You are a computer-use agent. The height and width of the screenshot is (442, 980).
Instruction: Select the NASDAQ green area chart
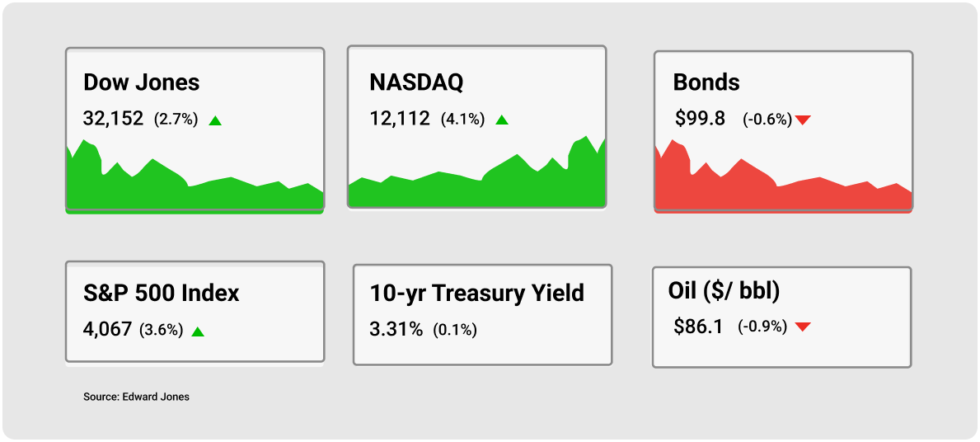pos(476,172)
